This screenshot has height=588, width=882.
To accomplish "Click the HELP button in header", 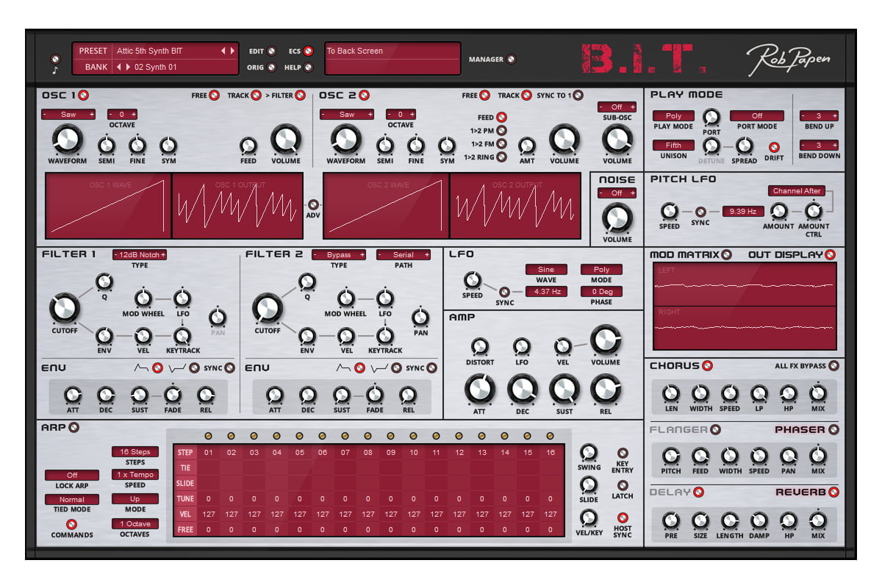I will pos(308,68).
